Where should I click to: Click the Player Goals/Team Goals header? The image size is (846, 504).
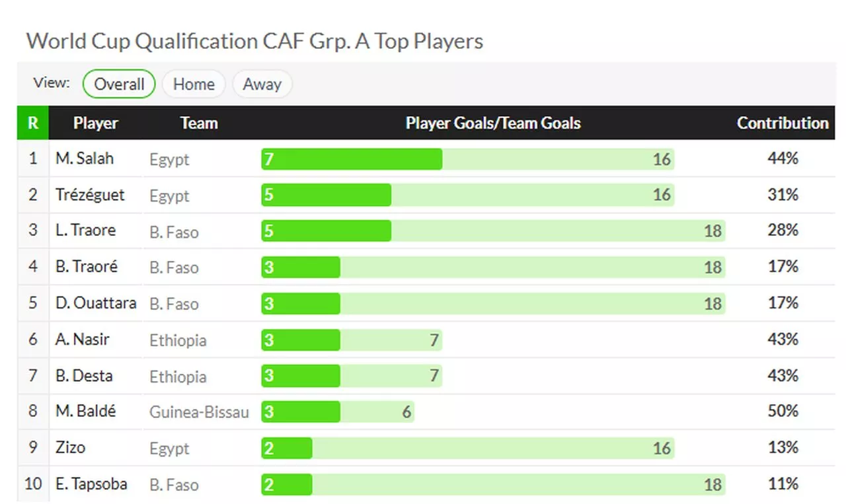(x=493, y=123)
